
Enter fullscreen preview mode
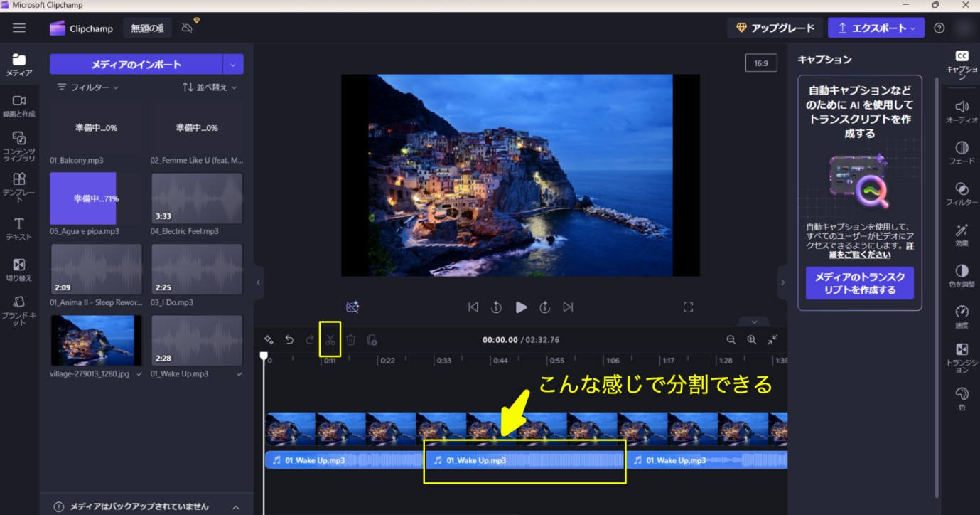[688, 307]
